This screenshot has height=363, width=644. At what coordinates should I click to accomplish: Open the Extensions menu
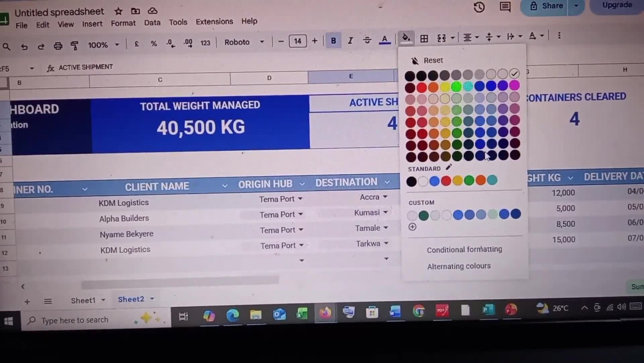coord(214,21)
